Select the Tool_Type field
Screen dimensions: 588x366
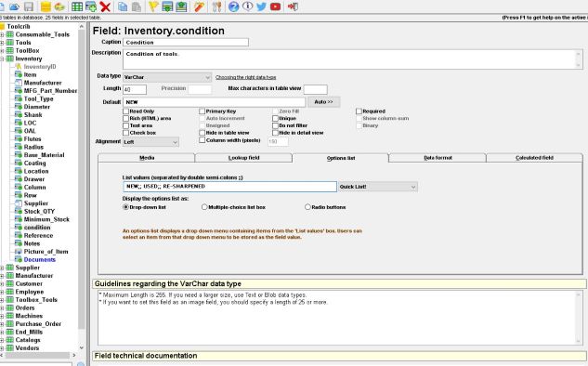(38, 99)
